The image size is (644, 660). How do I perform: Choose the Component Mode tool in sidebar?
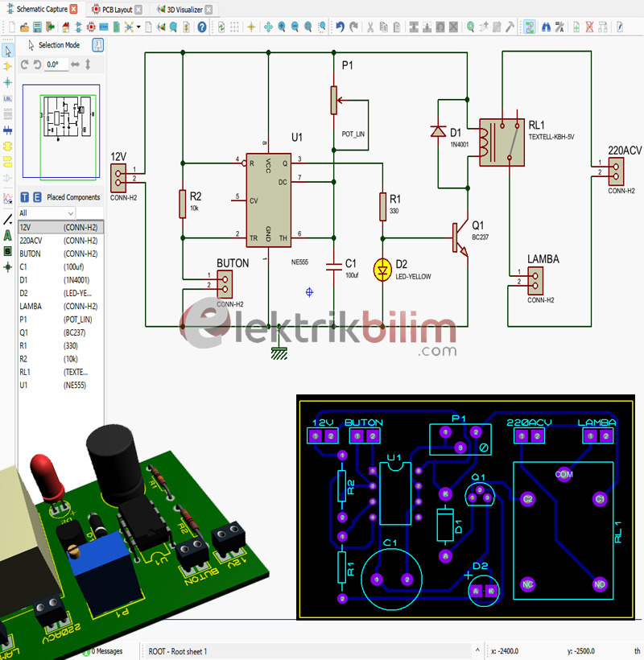pos(7,68)
